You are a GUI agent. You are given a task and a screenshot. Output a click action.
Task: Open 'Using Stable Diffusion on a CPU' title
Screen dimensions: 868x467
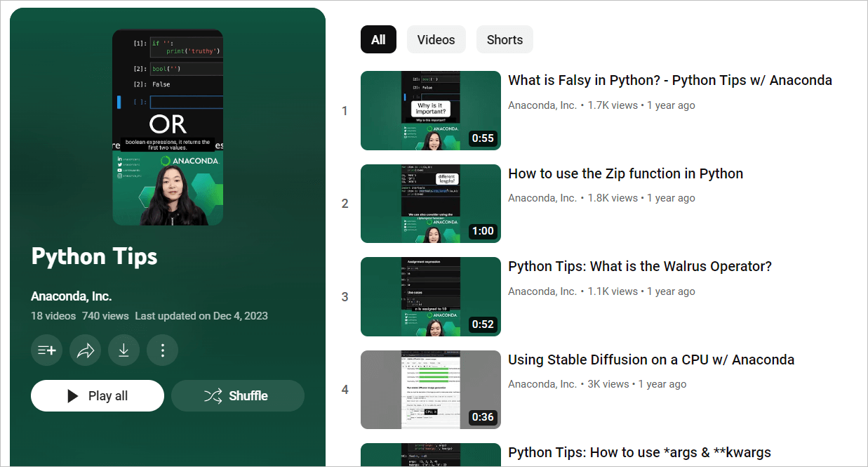(x=651, y=360)
